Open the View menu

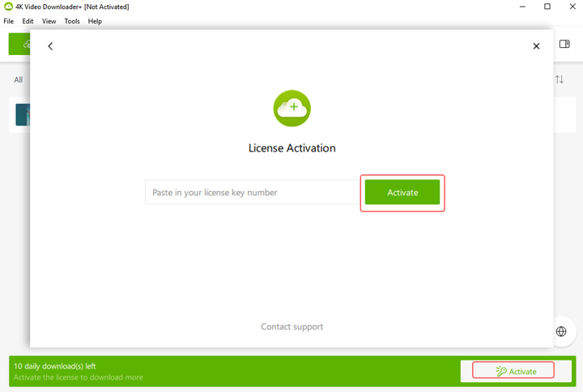tap(49, 21)
